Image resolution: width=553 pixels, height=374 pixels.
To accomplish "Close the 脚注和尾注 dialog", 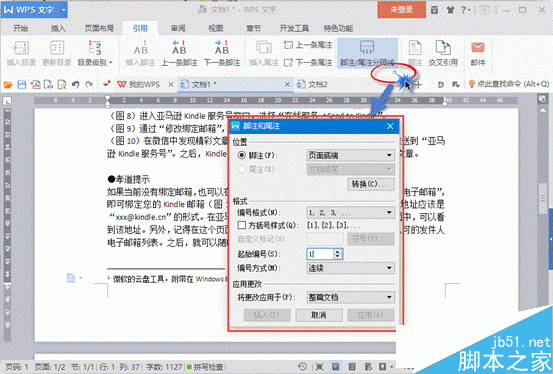I will 390,126.
